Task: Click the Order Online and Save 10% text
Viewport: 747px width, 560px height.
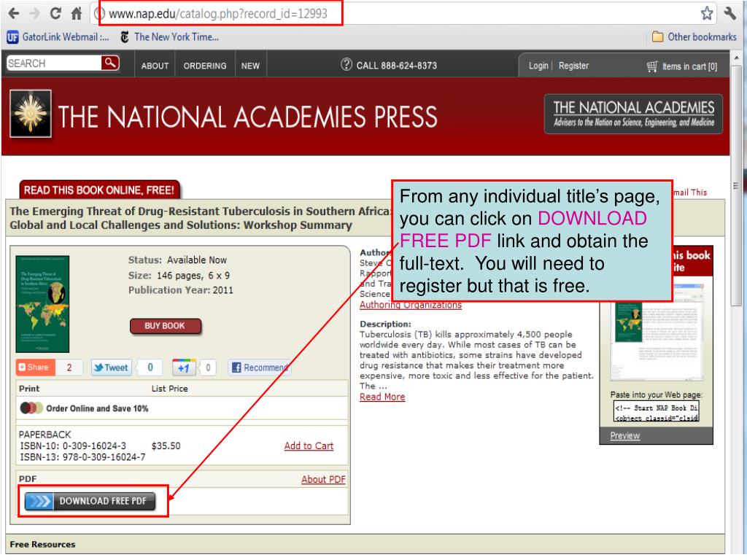Action: pos(97,408)
